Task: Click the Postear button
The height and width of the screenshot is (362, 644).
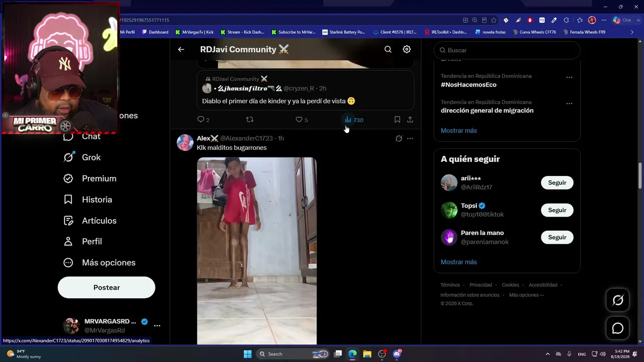Action: coord(107,288)
